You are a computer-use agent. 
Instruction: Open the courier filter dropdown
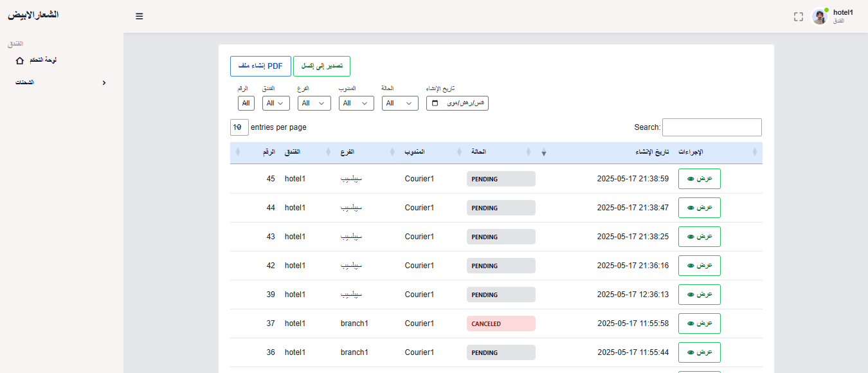pyautogui.click(x=356, y=103)
